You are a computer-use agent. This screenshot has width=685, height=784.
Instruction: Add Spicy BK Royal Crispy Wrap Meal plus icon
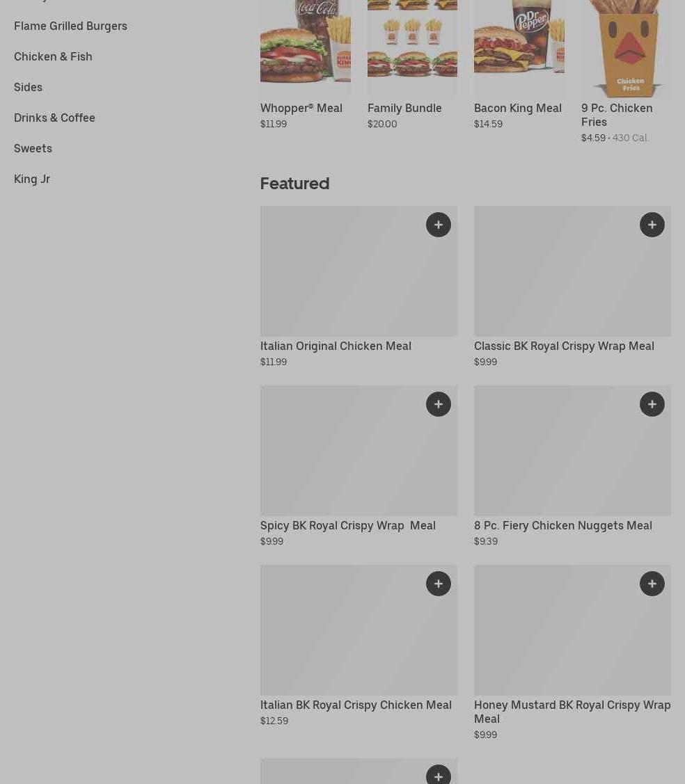[439, 404]
